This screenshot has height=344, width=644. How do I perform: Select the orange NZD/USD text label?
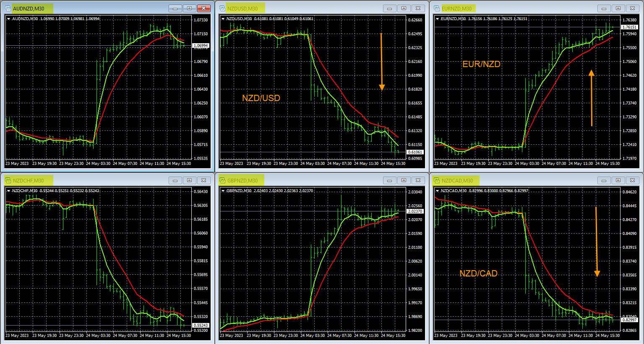click(x=261, y=98)
